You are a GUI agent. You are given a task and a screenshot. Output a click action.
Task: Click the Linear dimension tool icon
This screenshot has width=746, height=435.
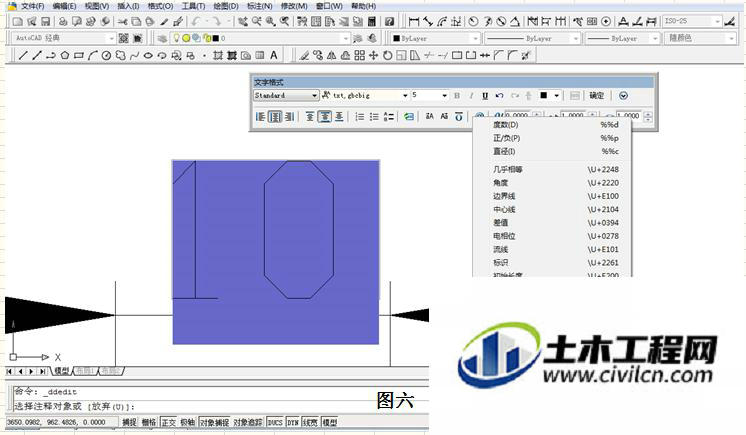[414, 21]
